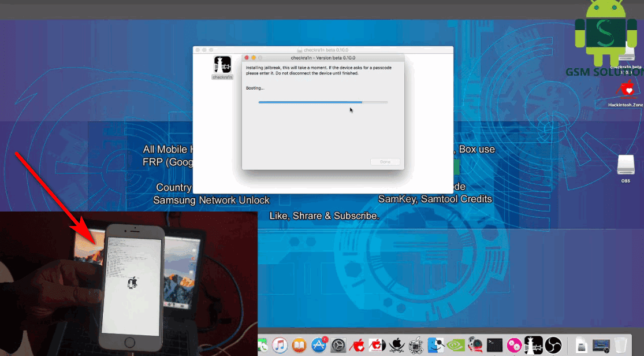Open iTunes from the dock

280,346
